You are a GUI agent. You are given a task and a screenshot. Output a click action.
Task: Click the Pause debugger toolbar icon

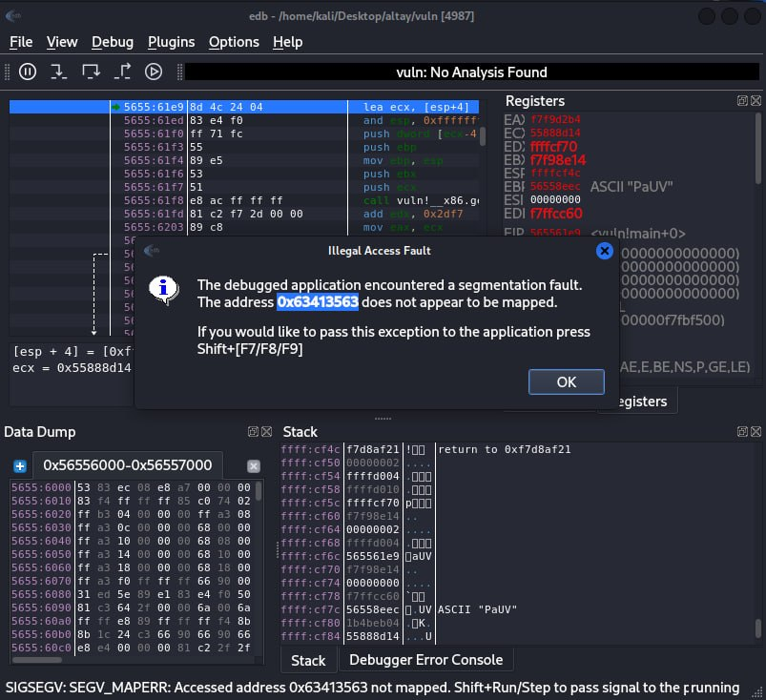click(28, 72)
